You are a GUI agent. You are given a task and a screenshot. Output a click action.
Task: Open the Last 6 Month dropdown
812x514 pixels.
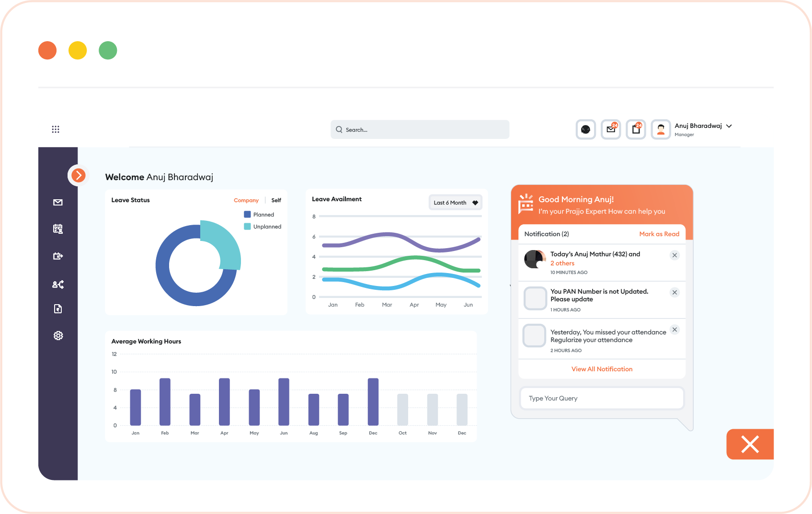(x=455, y=203)
